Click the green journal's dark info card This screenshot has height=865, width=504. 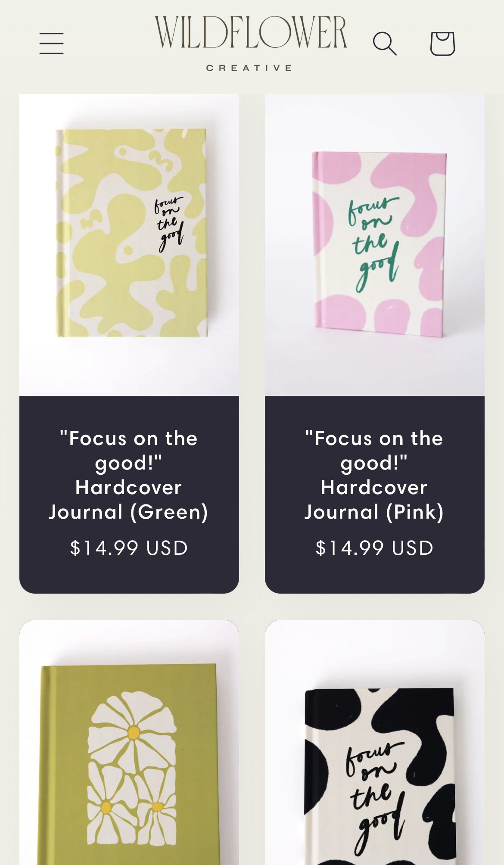(129, 495)
